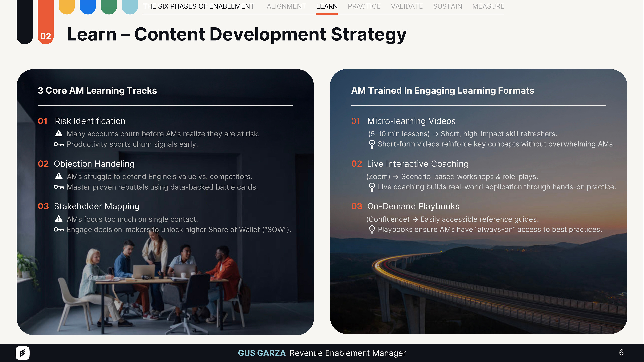Click 'Many accounts churn before AMs realize' text

click(x=163, y=134)
